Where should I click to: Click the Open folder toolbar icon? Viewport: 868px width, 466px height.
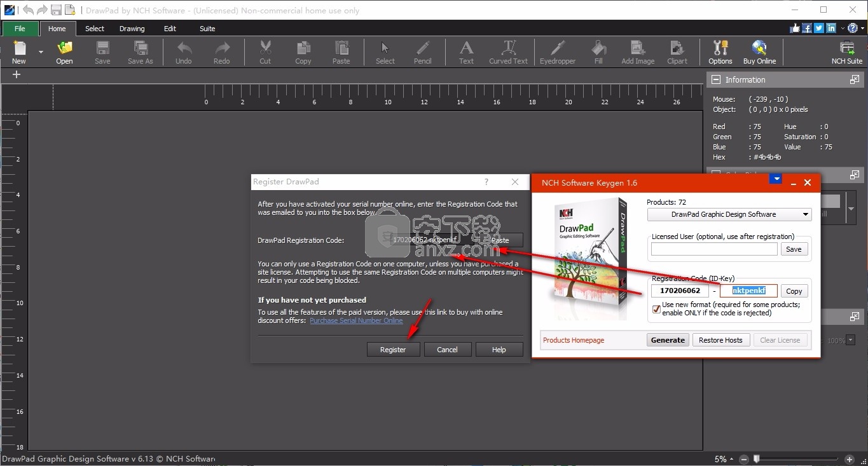click(64, 52)
